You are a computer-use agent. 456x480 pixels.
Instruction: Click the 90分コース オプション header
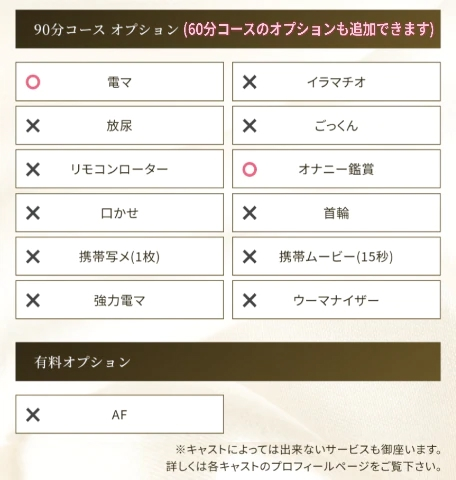pos(106,29)
